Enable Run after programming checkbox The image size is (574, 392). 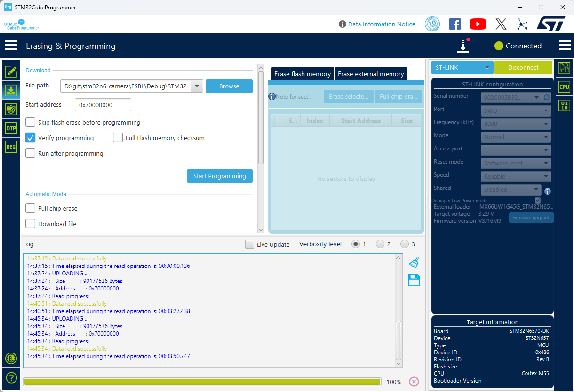click(x=31, y=153)
